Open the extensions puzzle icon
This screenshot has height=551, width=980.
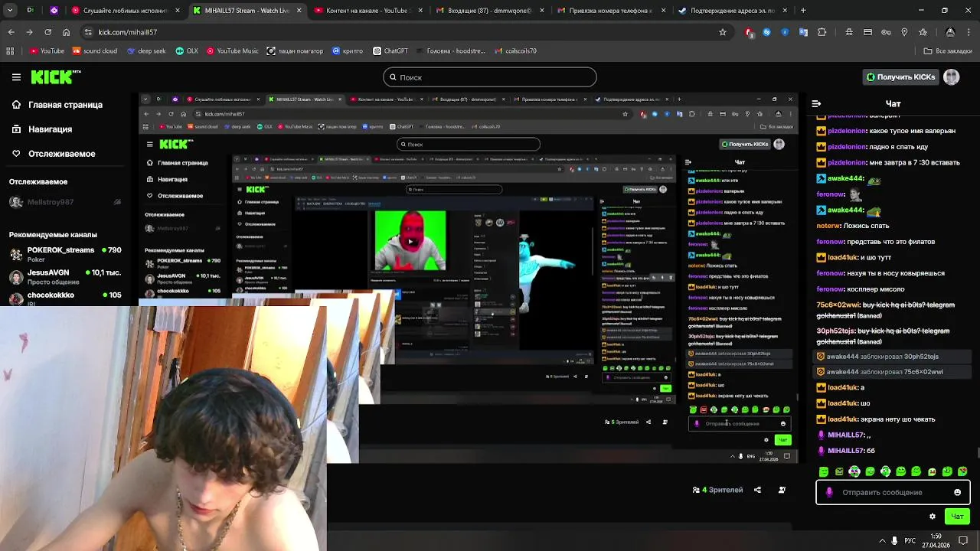(x=822, y=32)
